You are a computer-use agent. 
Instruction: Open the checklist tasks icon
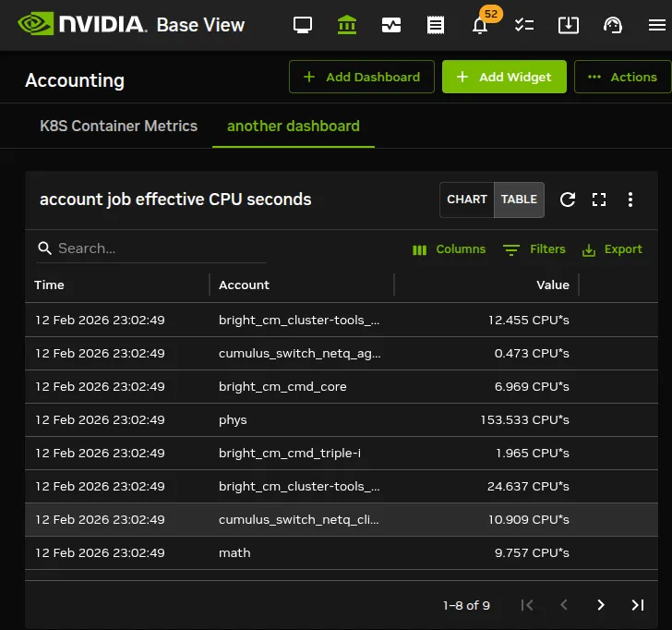(524, 25)
